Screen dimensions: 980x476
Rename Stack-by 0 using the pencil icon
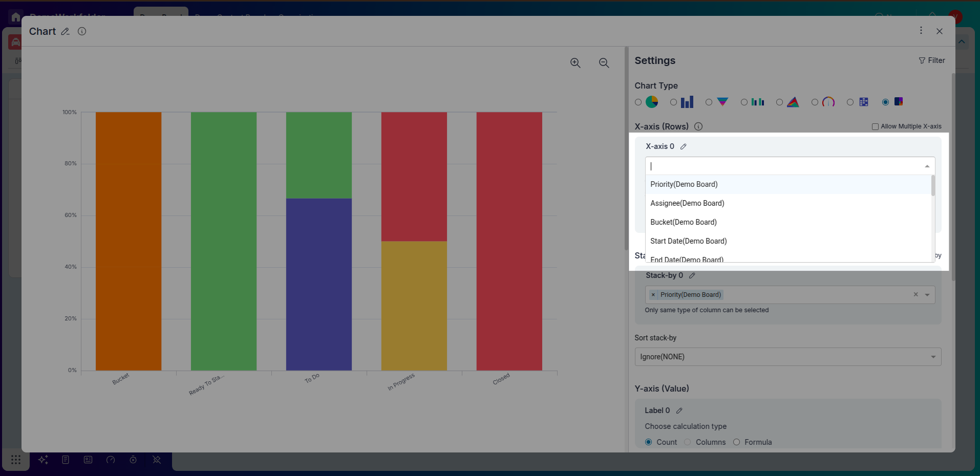tap(692, 275)
